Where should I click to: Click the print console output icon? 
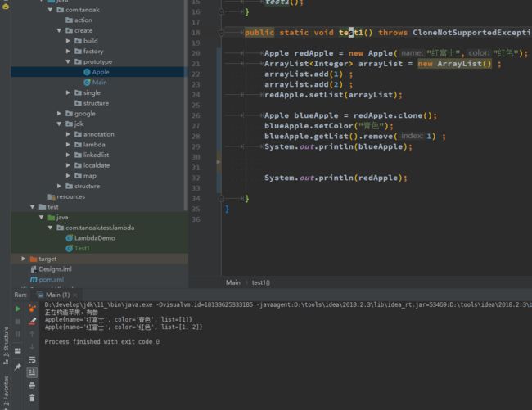click(x=32, y=385)
